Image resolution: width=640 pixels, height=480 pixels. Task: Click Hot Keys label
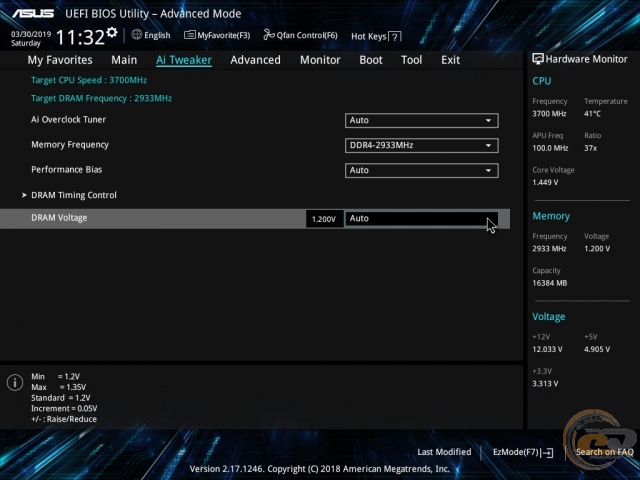click(x=369, y=36)
